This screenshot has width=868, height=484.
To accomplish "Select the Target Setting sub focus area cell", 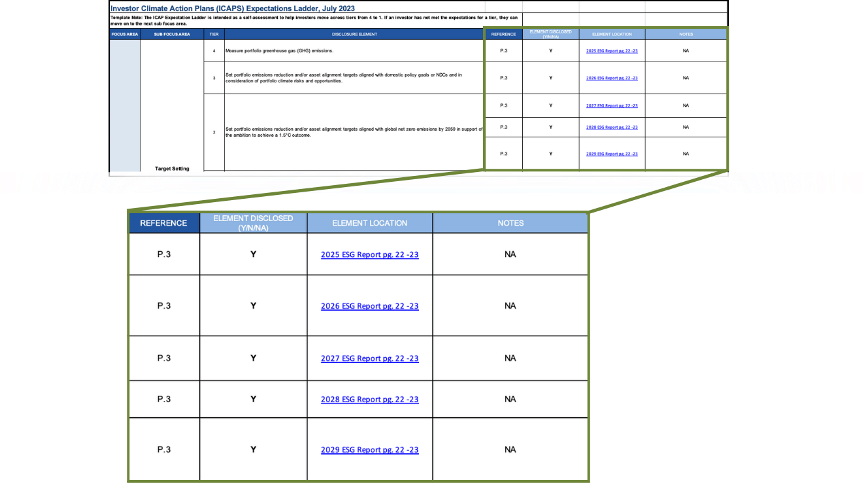I will [x=172, y=168].
